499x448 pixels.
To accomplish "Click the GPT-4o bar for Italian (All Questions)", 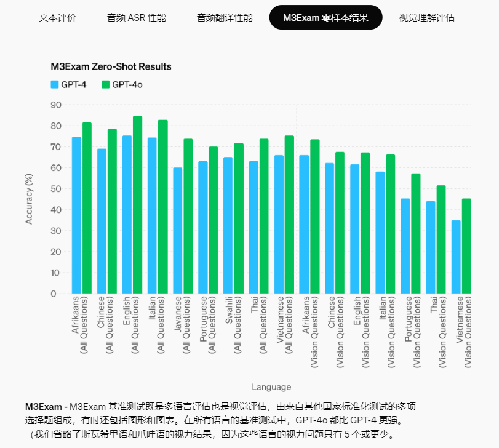I will click(162, 207).
